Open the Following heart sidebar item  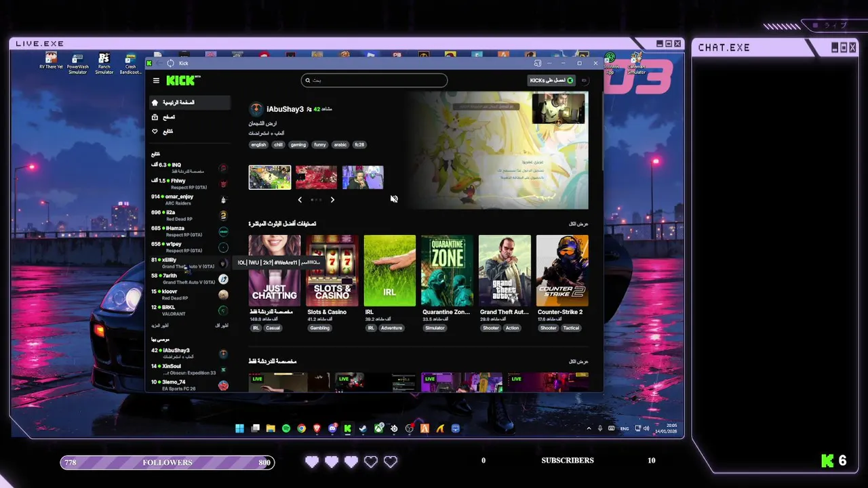coord(191,131)
